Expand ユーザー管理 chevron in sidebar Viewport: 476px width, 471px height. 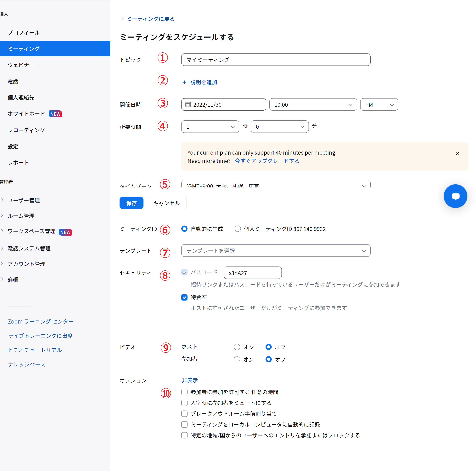coord(2,200)
